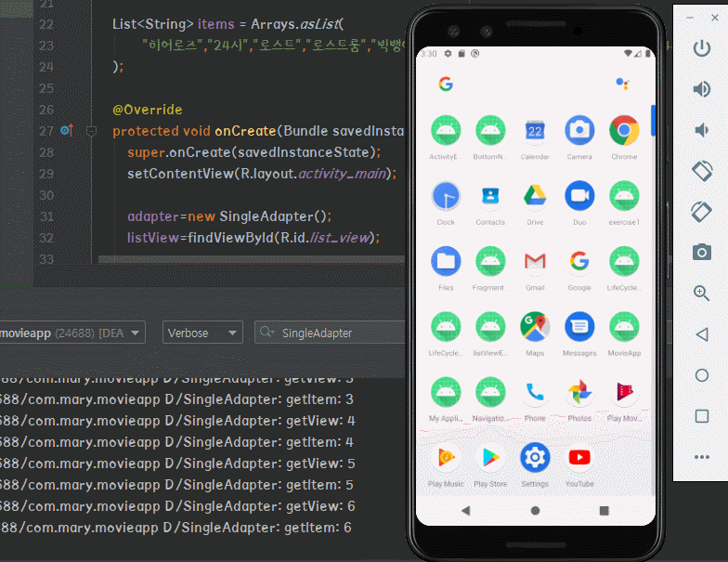The image size is (728, 562).
Task: Tap the emulator sidebar Back triangle
Action: 702,334
